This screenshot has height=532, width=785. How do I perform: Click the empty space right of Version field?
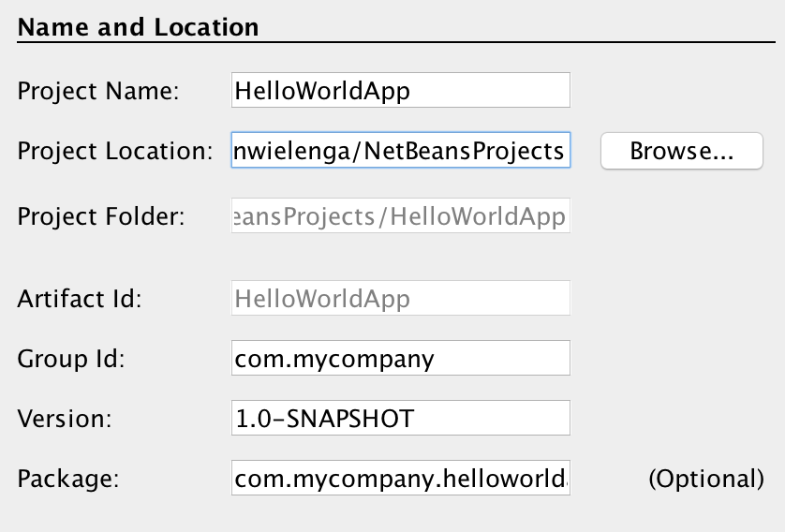[674, 418]
